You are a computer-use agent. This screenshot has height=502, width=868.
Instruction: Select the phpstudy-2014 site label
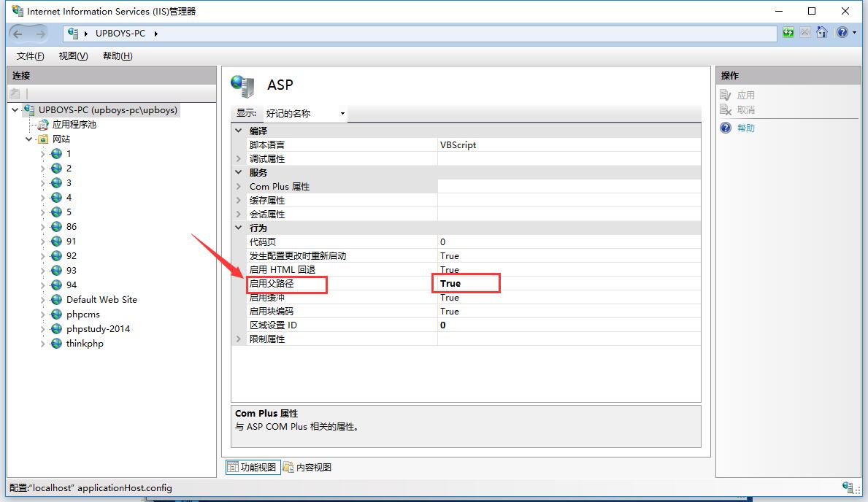98,329
